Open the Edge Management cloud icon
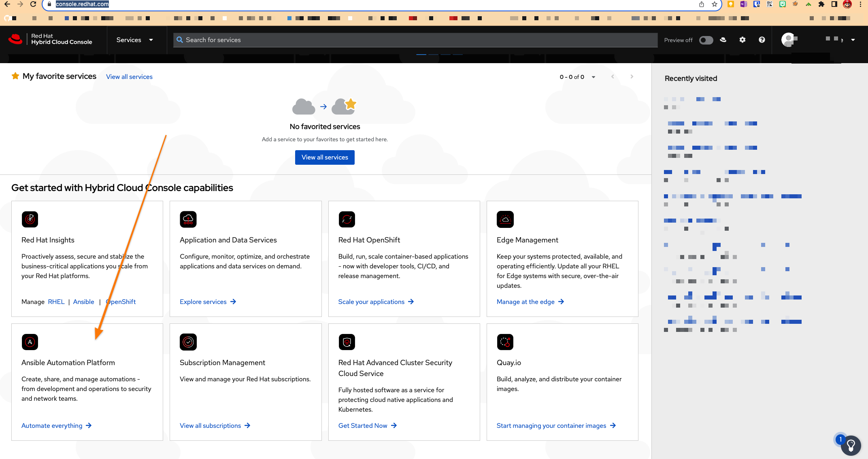 (505, 219)
